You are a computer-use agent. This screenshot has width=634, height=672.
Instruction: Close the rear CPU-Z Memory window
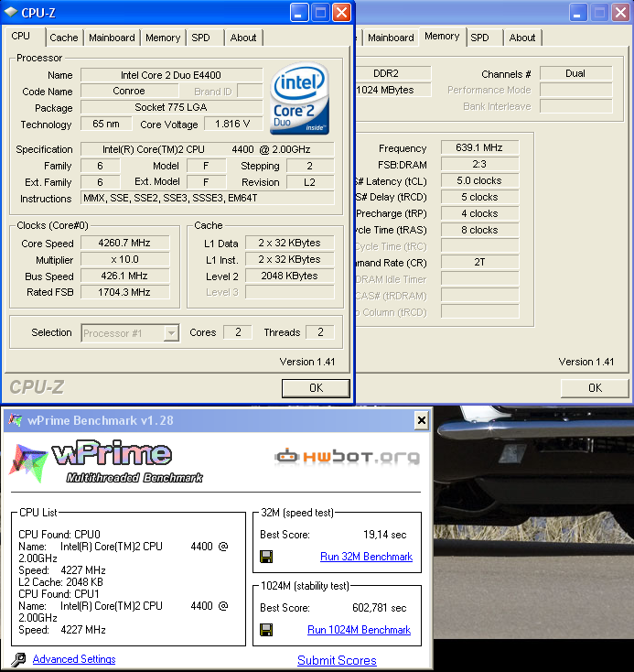(x=620, y=13)
